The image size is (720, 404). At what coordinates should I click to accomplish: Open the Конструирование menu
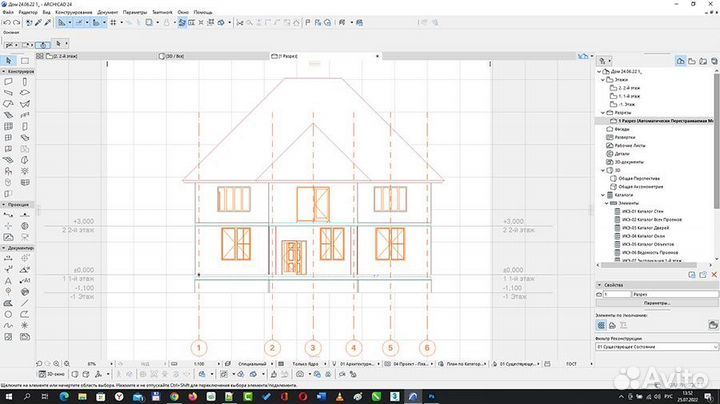pyautogui.click(x=73, y=12)
